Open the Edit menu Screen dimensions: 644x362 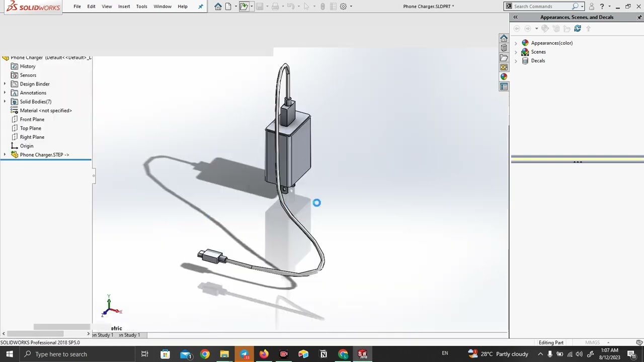click(91, 7)
